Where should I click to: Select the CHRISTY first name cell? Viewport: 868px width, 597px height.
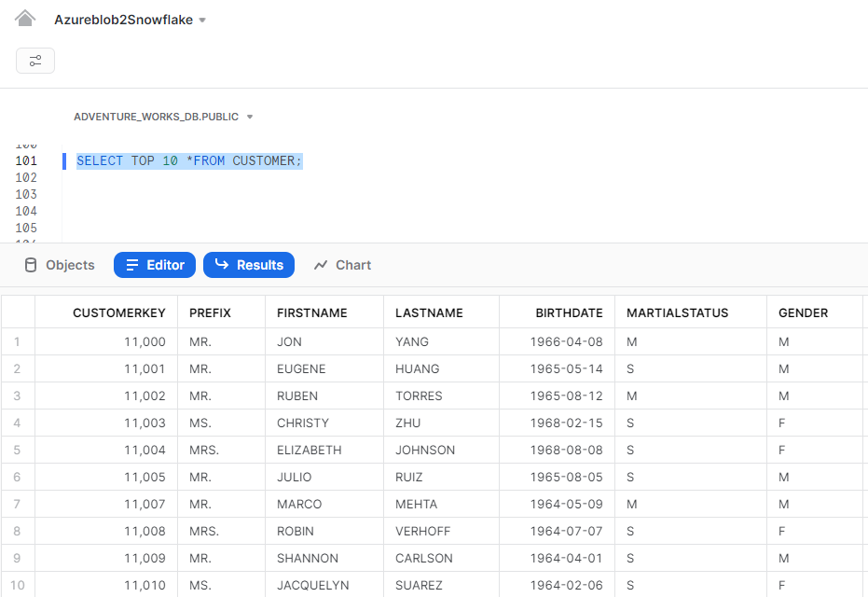324,423
